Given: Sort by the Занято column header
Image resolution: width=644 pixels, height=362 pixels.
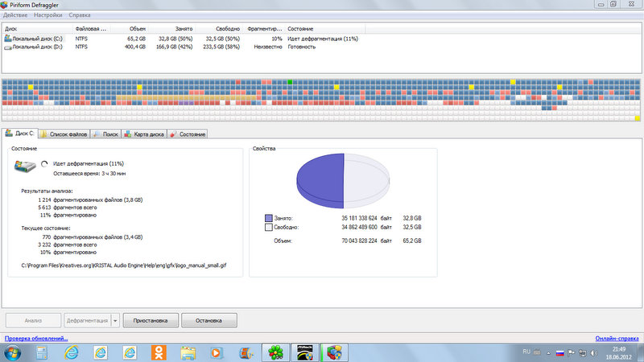Looking at the screenshot, I should point(171,29).
